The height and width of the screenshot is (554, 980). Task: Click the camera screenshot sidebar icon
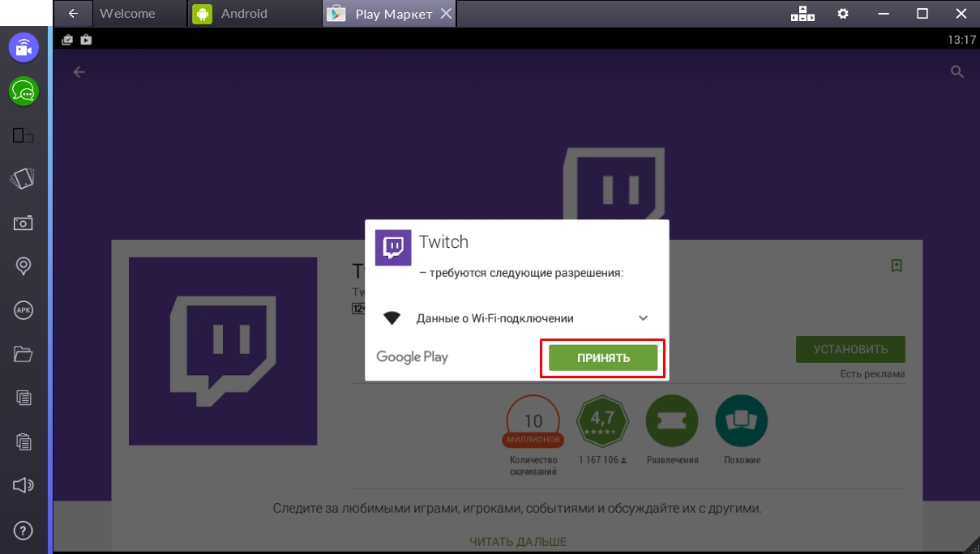coord(24,222)
